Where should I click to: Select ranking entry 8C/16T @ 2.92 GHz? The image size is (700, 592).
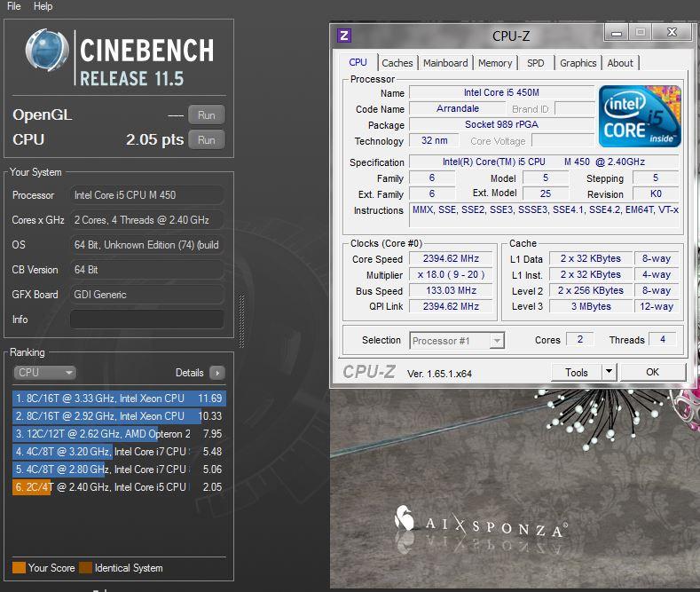coord(119,416)
